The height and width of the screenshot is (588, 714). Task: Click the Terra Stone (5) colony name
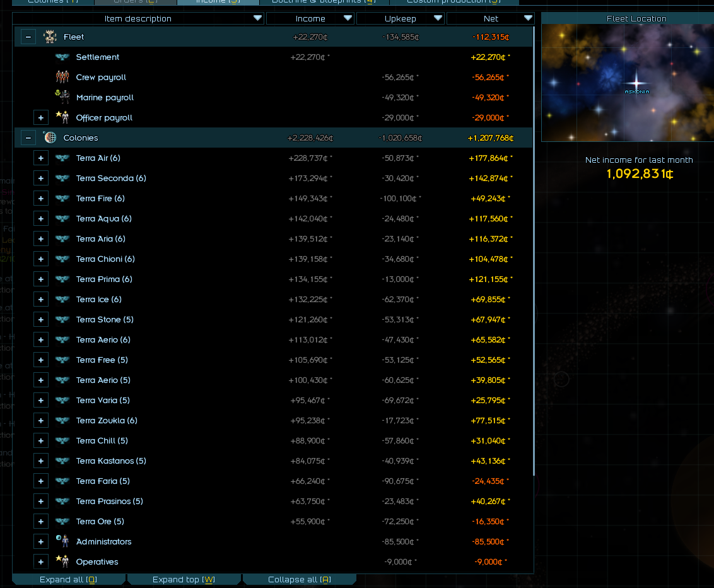click(x=105, y=319)
